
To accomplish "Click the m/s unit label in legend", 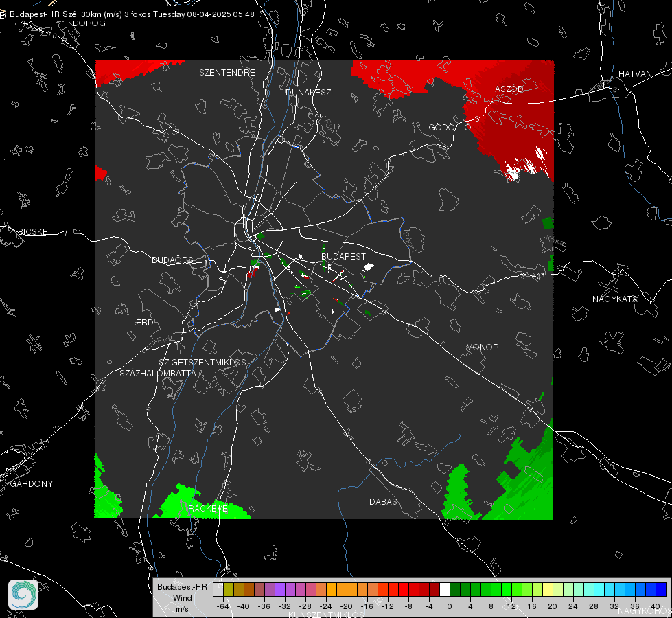I will tap(182, 609).
